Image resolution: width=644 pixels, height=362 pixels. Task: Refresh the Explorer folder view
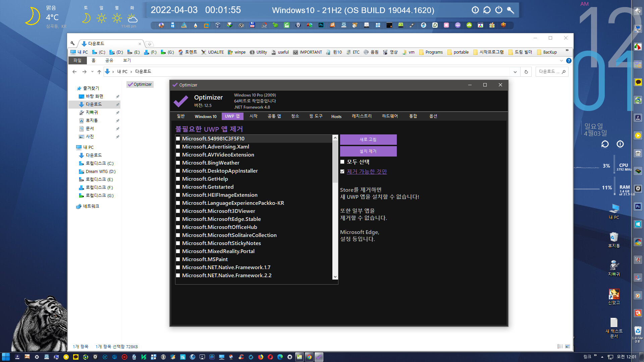(526, 72)
